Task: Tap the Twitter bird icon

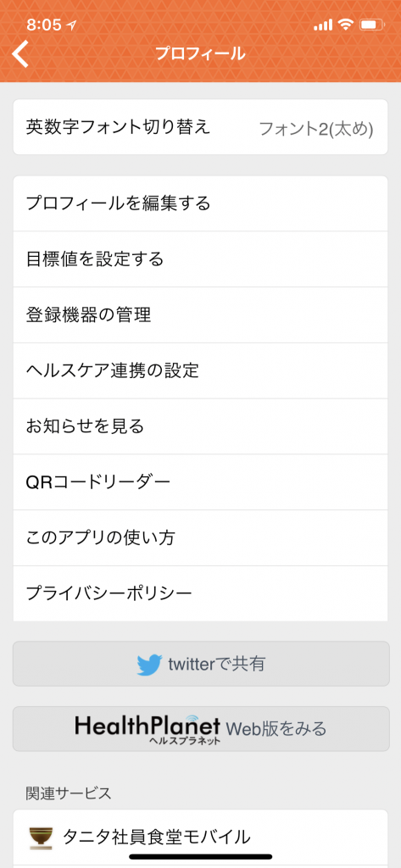Action: coord(149,664)
